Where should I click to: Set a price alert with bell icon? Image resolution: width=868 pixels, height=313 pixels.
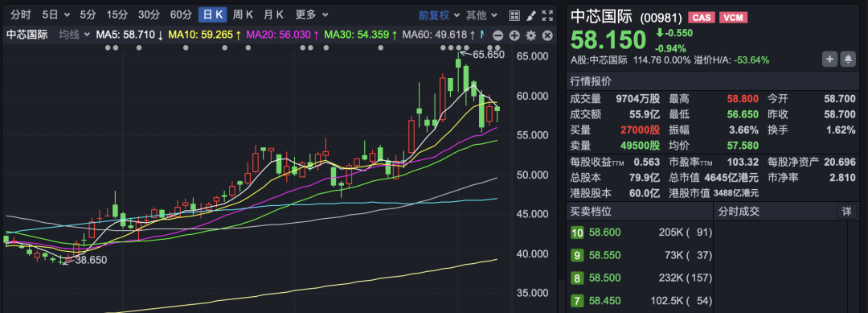848,60
